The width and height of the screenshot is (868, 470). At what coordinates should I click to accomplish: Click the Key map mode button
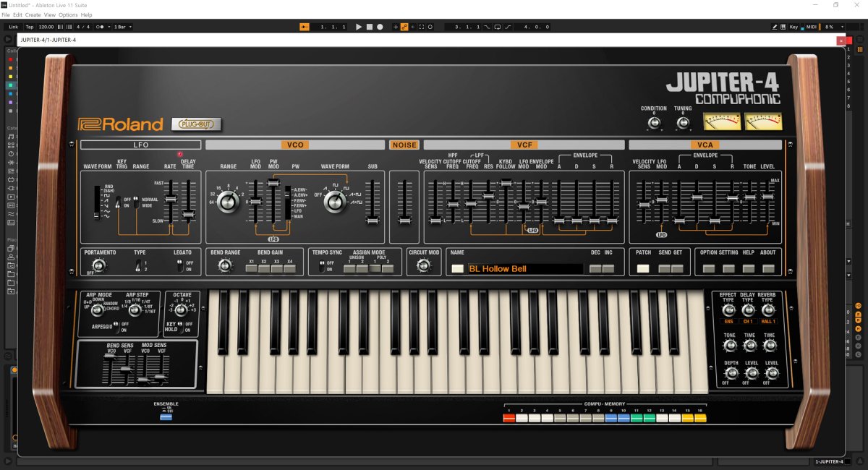point(793,27)
